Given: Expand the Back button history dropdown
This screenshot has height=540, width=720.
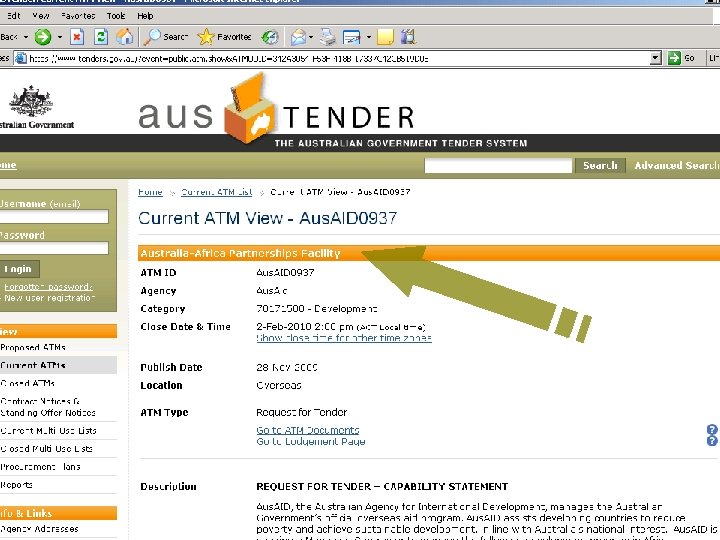Looking at the screenshot, I should 26,37.
